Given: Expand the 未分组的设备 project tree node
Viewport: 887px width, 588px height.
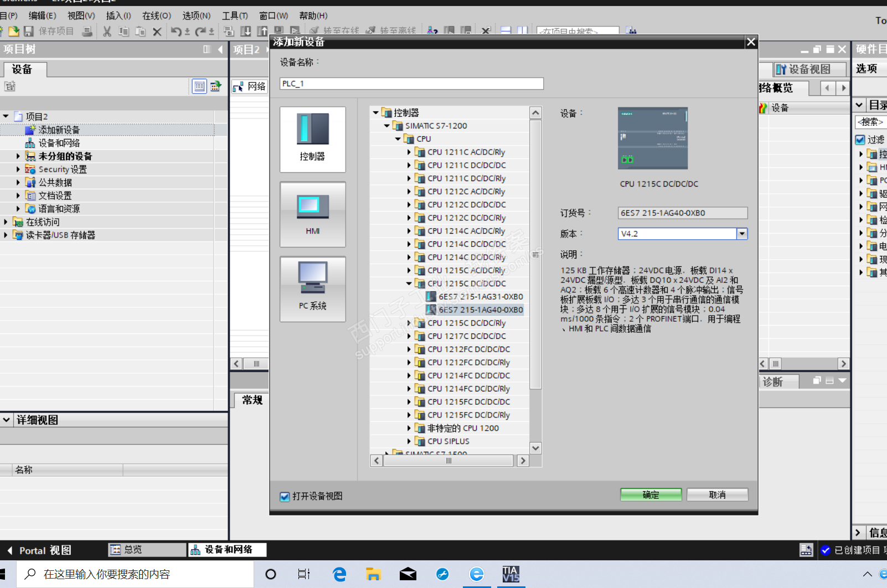Looking at the screenshot, I should (18, 156).
